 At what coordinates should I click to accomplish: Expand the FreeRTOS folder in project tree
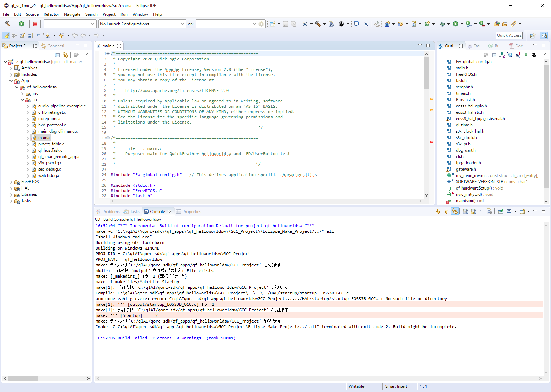11,182
